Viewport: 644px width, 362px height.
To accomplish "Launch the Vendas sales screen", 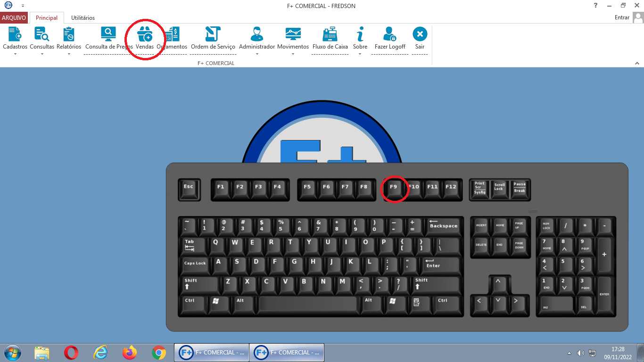I will 145,38.
